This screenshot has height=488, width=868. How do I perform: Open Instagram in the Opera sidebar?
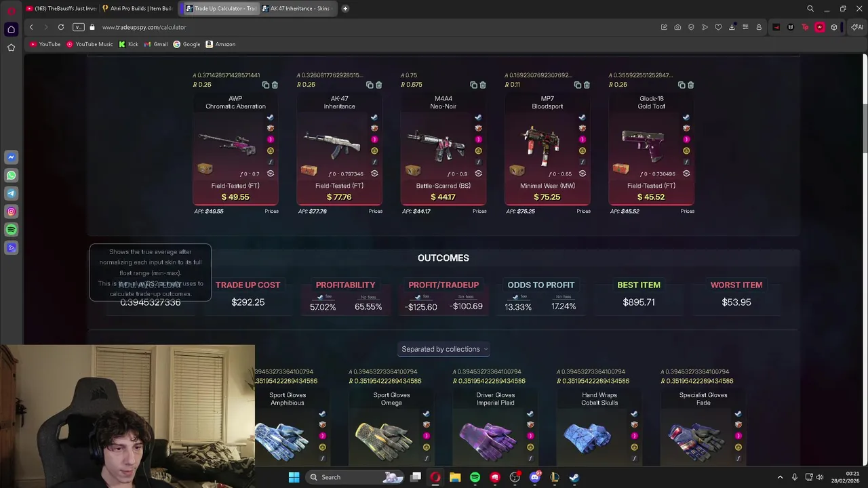coord(11,211)
